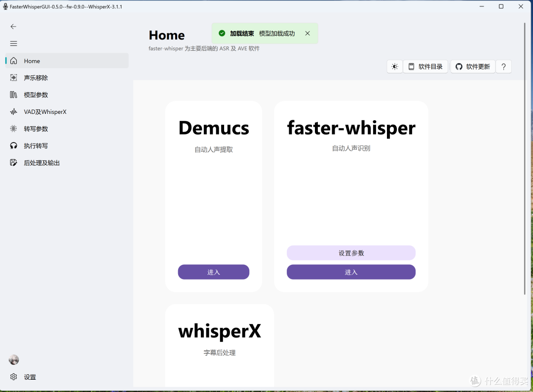Screen dimensions: 533x392
Task: Click the faster-whisper card title
Action: tap(351, 128)
